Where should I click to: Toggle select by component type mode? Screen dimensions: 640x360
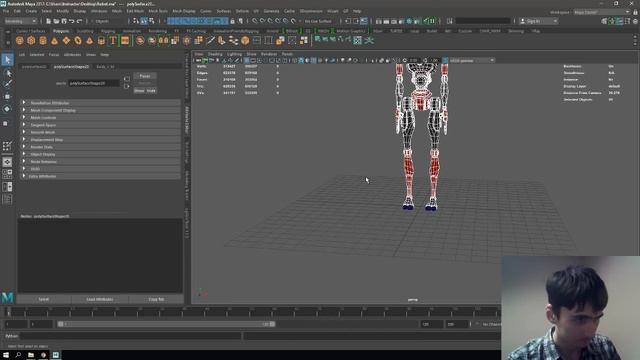click(152, 21)
